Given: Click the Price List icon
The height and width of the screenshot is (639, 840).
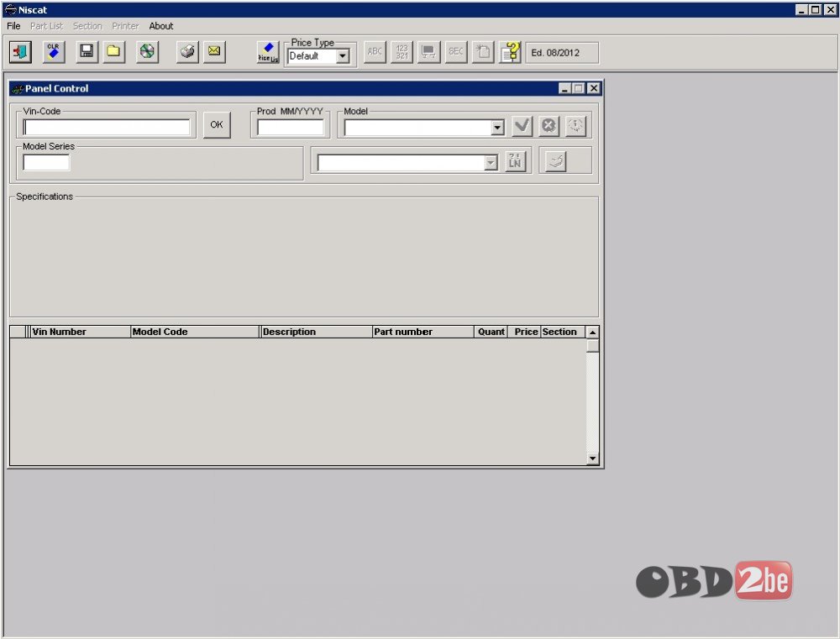Looking at the screenshot, I should pos(268,53).
